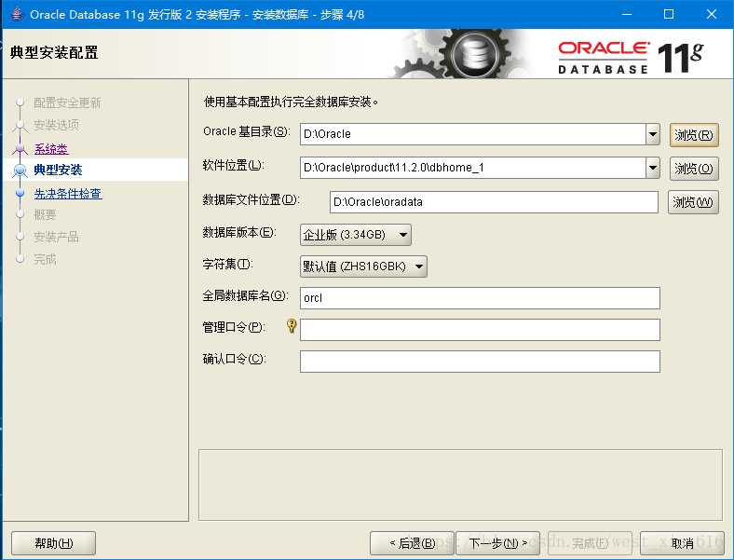Click the 软件位置(L) label

point(233,165)
